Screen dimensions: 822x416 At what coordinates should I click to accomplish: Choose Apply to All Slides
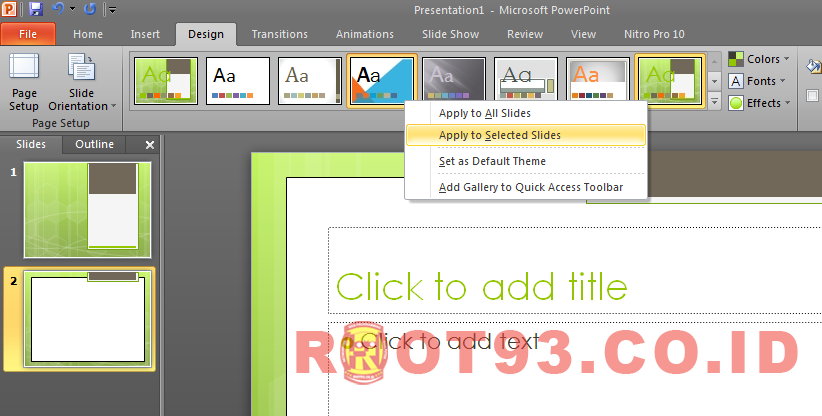point(525,113)
